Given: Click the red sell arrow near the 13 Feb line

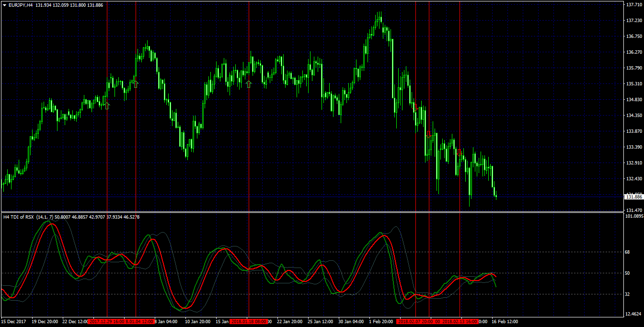Looking at the screenshot, I should click(x=459, y=152).
